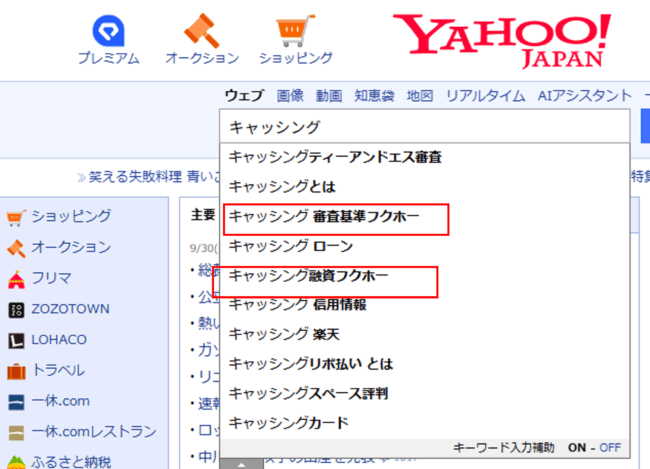Click the トラベル suitcase icon

[16, 371]
